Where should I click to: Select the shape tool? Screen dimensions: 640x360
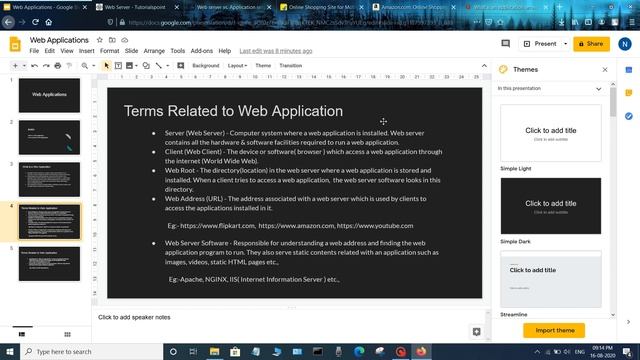click(146, 66)
